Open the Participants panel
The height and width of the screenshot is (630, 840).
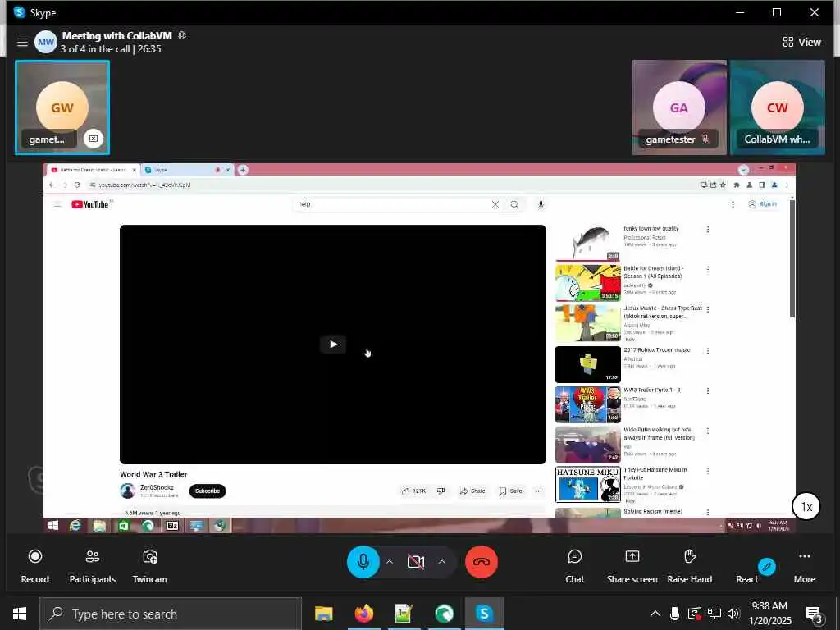[x=92, y=566]
